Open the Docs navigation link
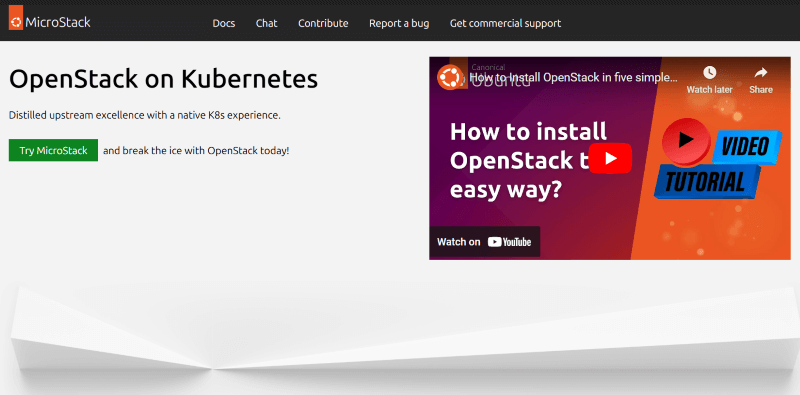The image size is (800, 395). click(x=223, y=23)
